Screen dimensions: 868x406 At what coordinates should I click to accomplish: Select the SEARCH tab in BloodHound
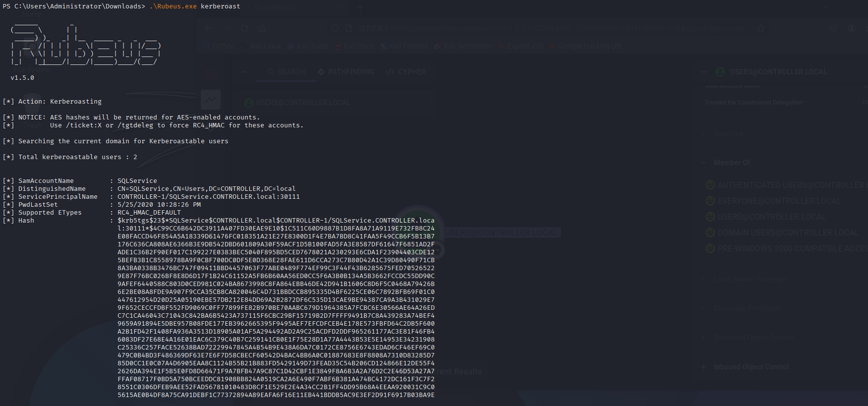coord(286,72)
